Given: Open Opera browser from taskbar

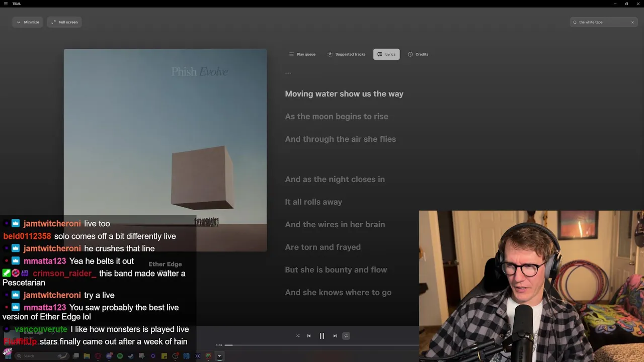Looking at the screenshot, I should click(98, 356).
